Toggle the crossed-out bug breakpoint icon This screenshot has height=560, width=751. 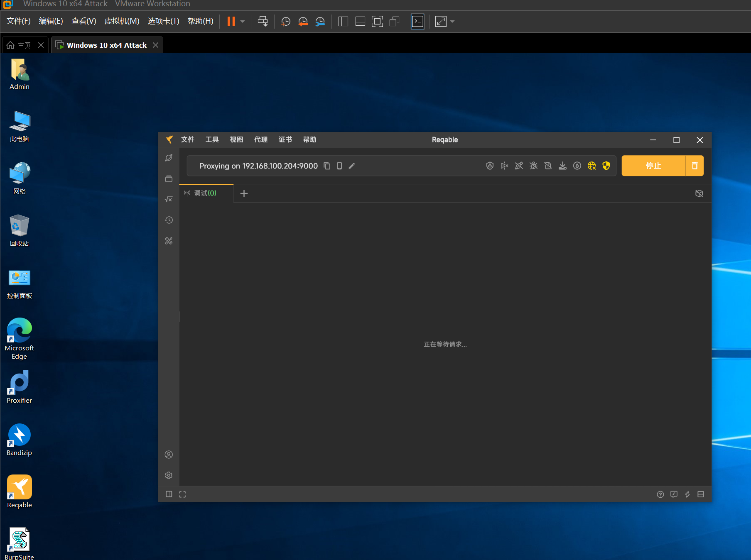(x=533, y=166)
